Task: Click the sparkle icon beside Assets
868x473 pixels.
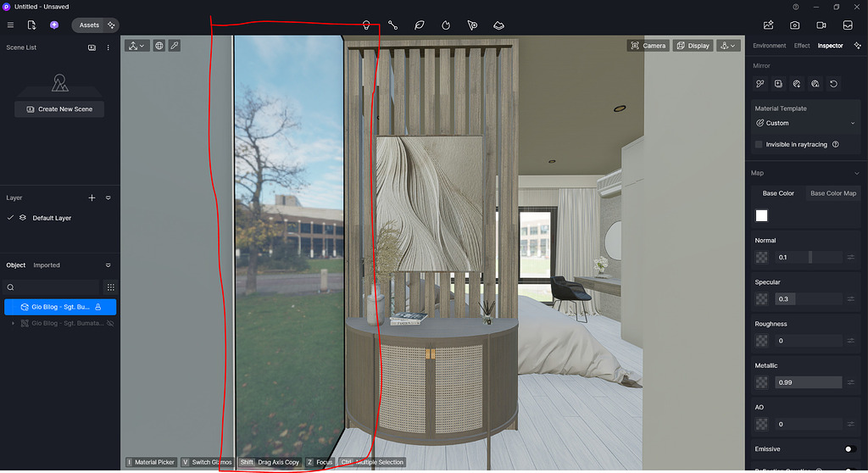Action: (x=111, y=25)
